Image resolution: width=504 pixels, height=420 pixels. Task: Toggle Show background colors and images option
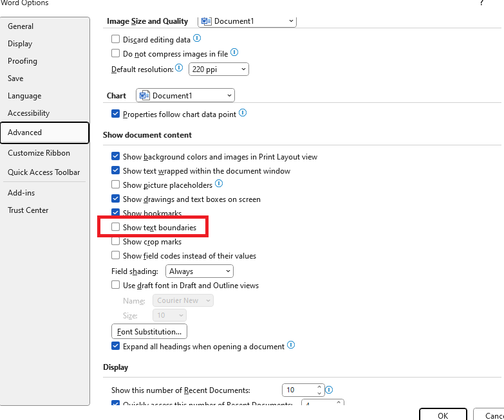(x=115, y=156)
